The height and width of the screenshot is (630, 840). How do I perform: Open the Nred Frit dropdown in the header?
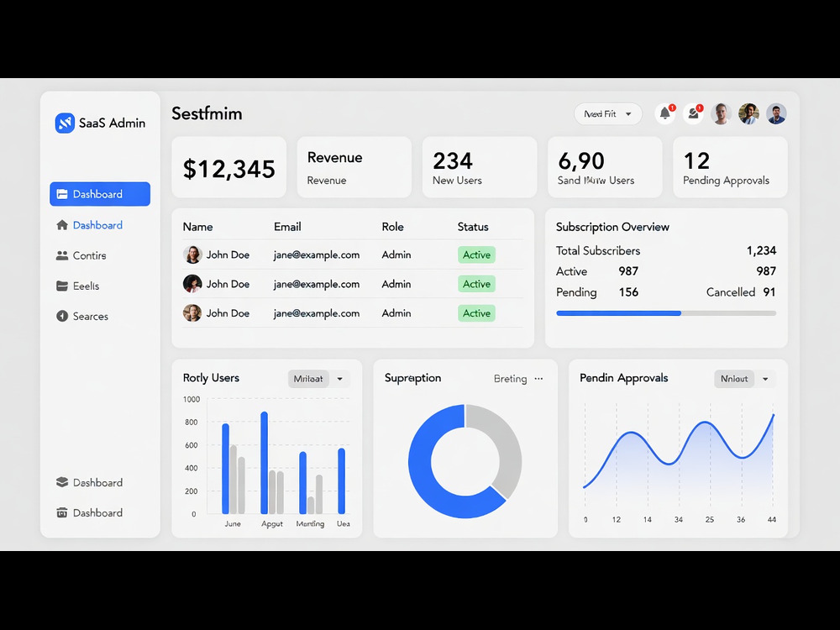[x=608, y=114]
